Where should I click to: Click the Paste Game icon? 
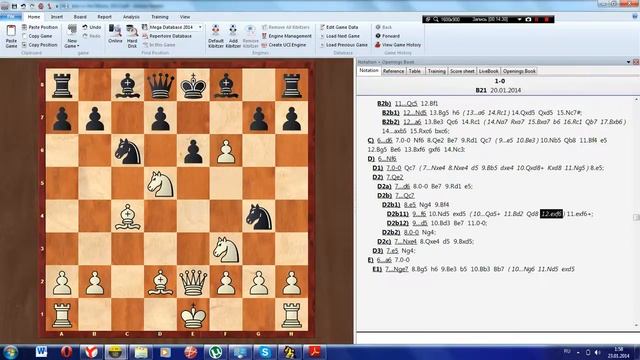(11, 36)
